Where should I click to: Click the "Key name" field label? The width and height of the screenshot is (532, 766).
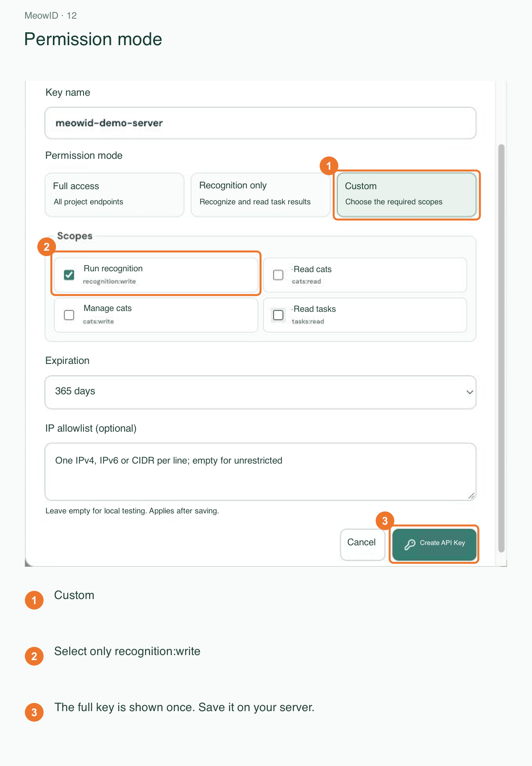68,93
